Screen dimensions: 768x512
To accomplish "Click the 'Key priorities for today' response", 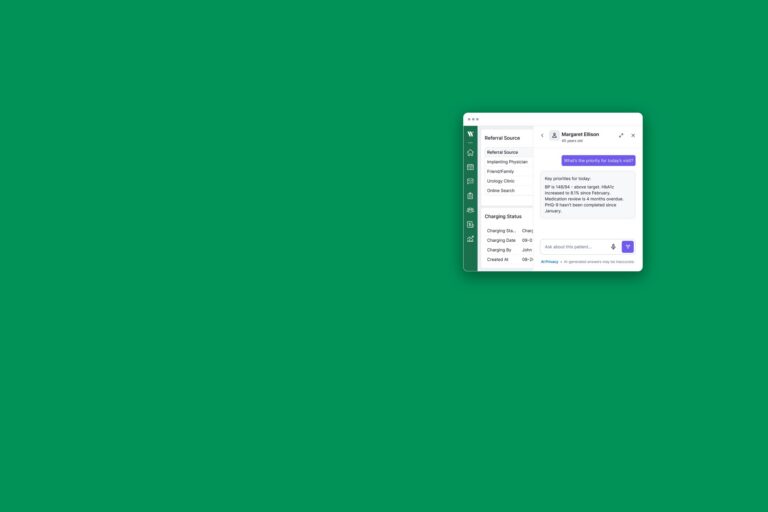I will click(x=588, y=195).
